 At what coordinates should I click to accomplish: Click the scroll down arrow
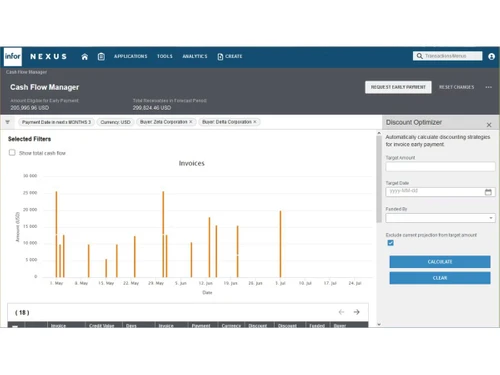click(x=379, y=324)
